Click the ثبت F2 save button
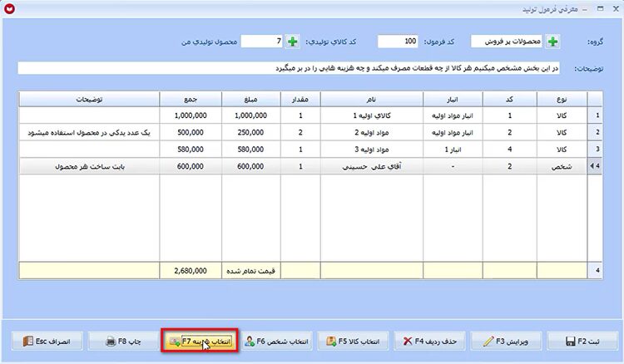The image size is (624, 364). (x=582, y=342)
